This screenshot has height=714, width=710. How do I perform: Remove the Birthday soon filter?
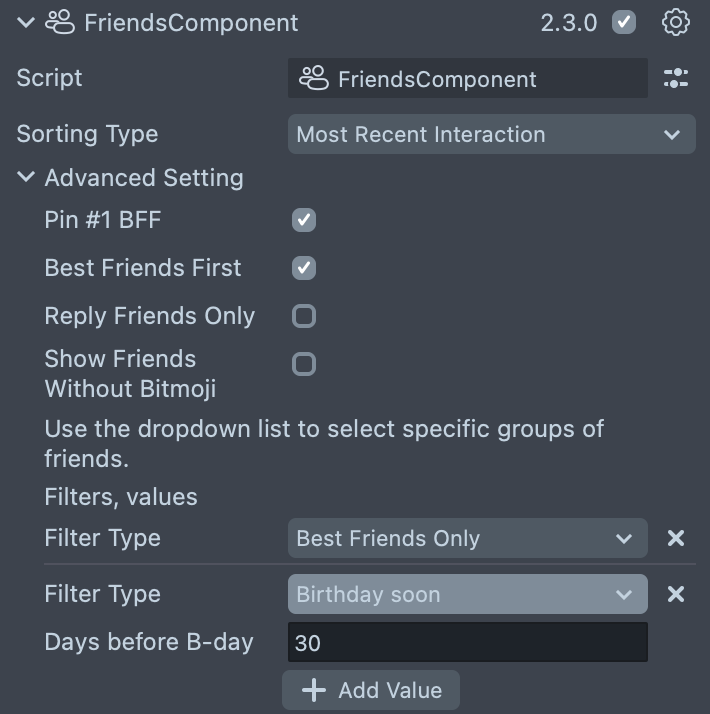tap(676, 594)
